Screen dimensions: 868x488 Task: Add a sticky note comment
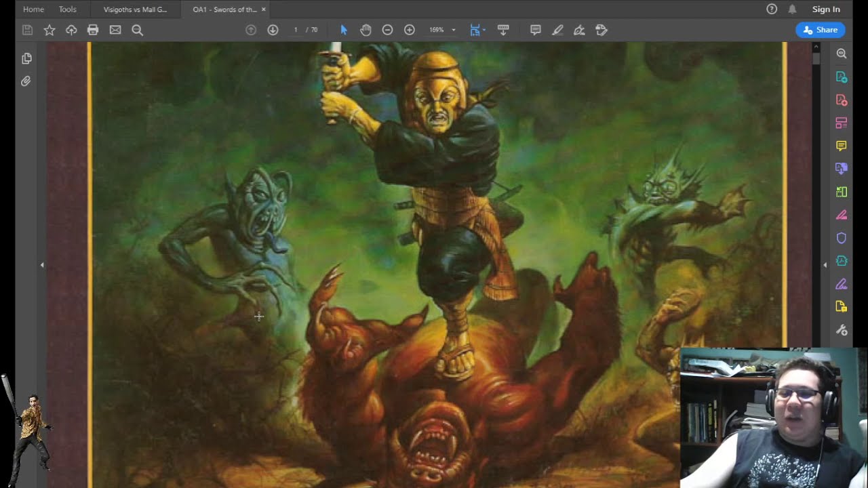[536, 30]
